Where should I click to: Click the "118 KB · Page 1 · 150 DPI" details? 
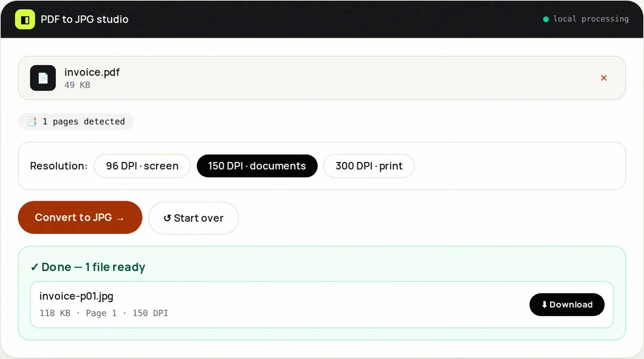click(x=104, y=313)
